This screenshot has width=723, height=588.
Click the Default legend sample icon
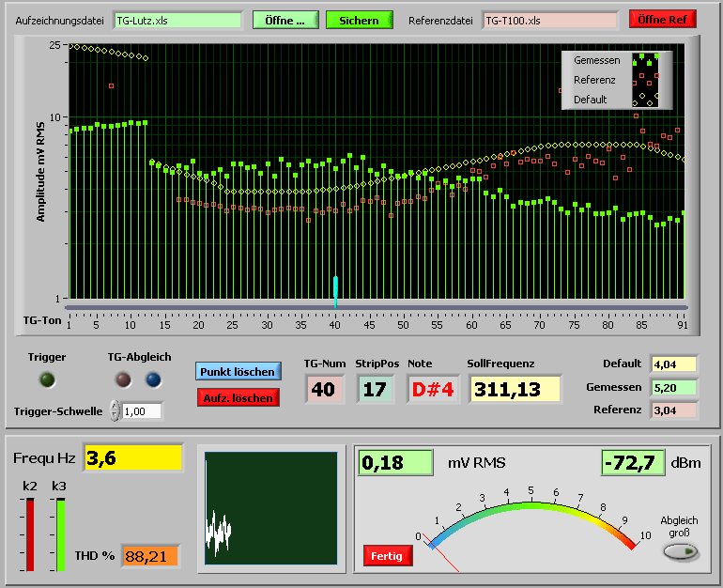(646, 100)
